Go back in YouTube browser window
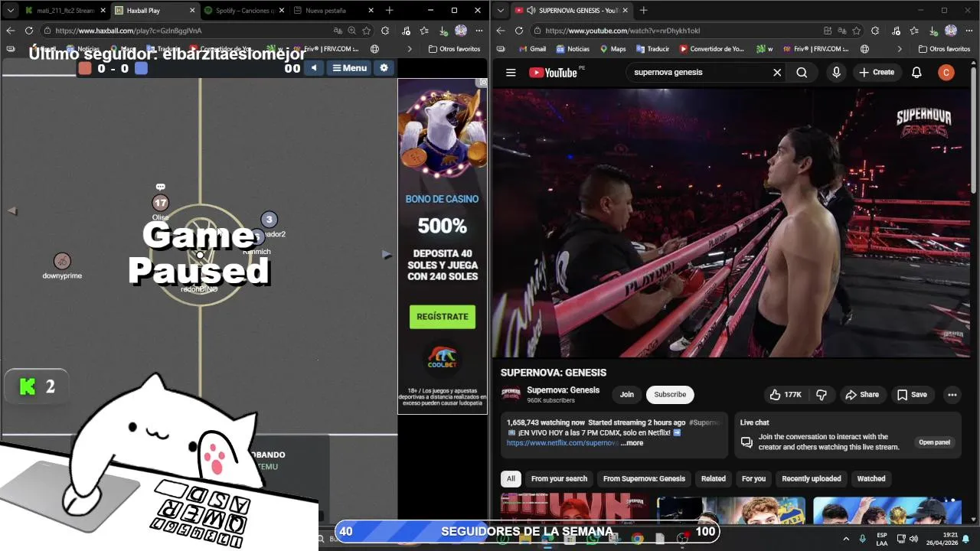 (501, 31)
